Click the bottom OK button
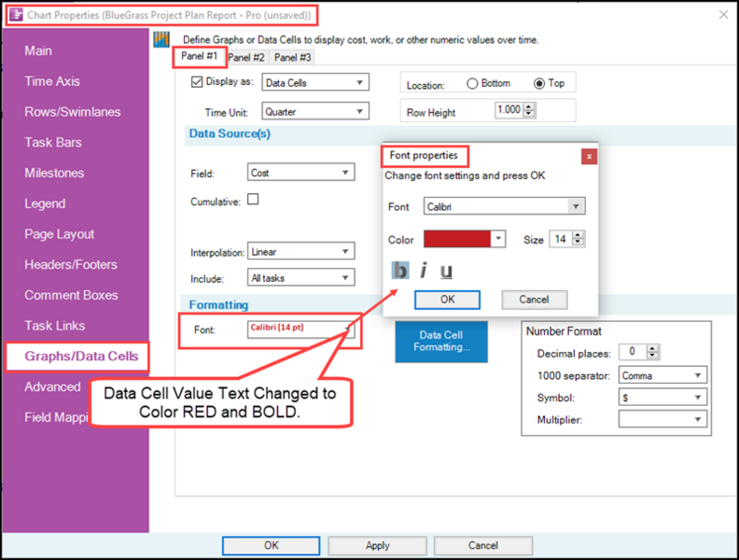This screenshot has height=560, width=739. [x=271, y=545]
